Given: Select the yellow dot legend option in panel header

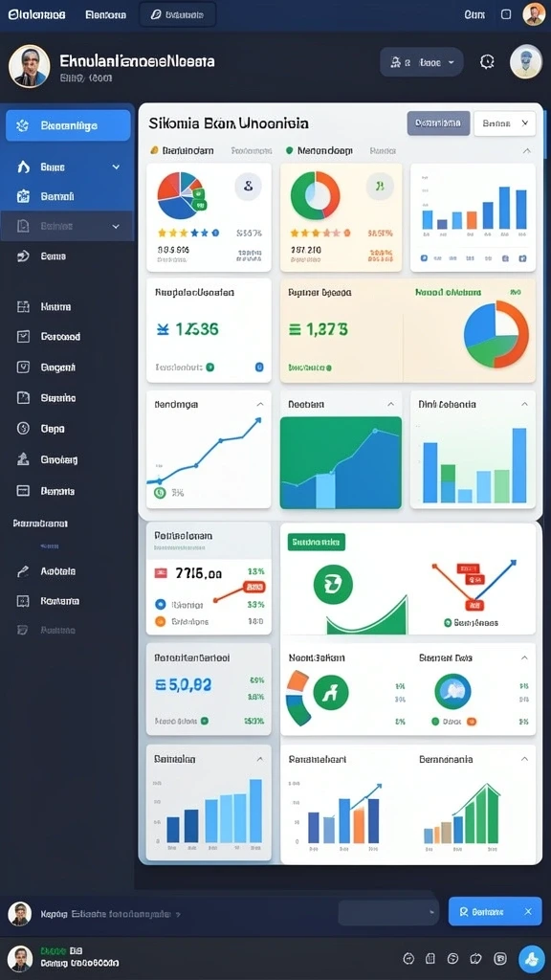Looking at the screenshot, I should coord(182,150).
